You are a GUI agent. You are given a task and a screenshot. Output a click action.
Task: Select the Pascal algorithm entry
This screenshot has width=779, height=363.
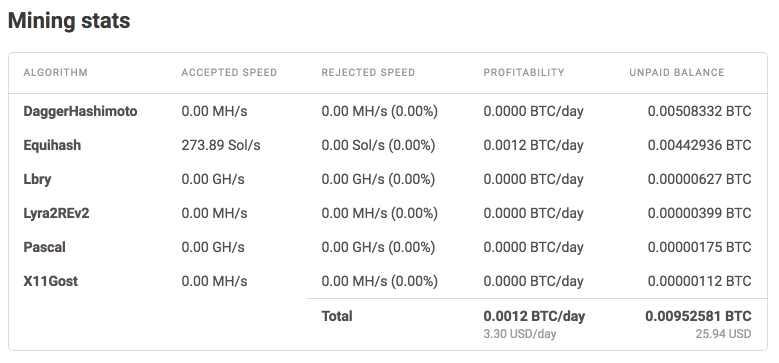click(x=44, y=247)
